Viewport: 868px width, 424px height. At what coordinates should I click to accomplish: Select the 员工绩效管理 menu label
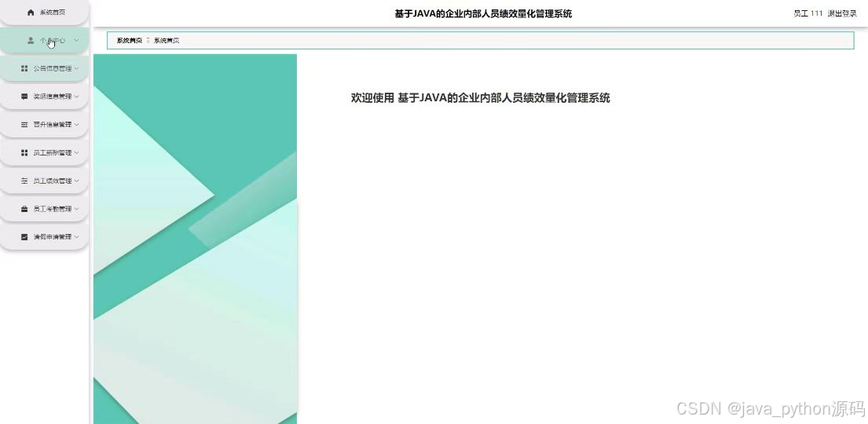click(x=53, y=181)
